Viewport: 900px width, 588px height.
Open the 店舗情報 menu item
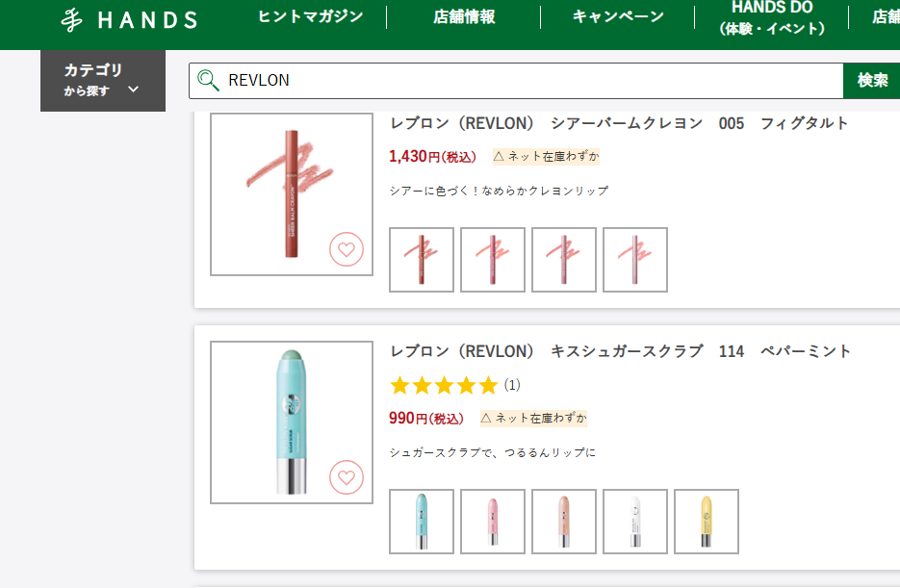[x=464, y=17]
